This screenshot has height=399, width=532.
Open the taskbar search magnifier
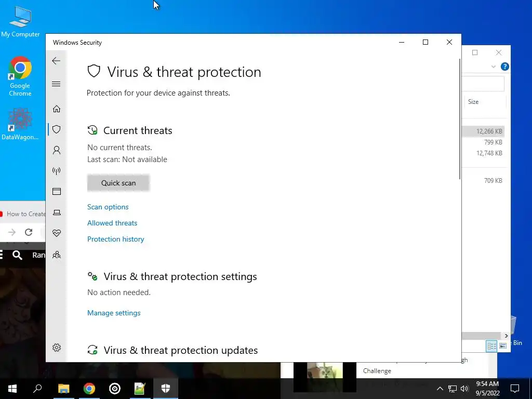[37, 389]
